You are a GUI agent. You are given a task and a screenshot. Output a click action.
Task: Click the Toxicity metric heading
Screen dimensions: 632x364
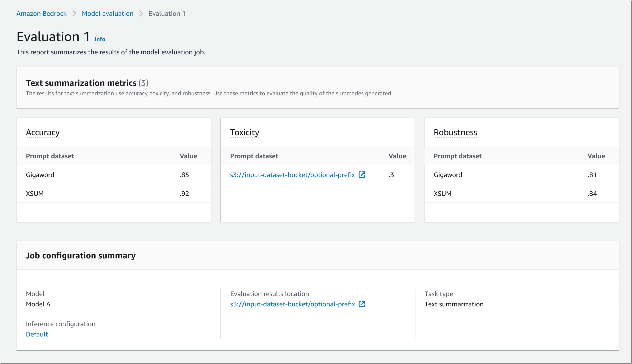[x=244, y=132]
